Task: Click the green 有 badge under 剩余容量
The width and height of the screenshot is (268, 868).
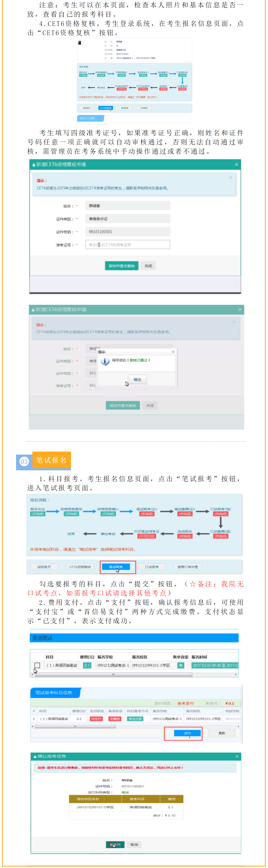Action: (x=181, y=665)
